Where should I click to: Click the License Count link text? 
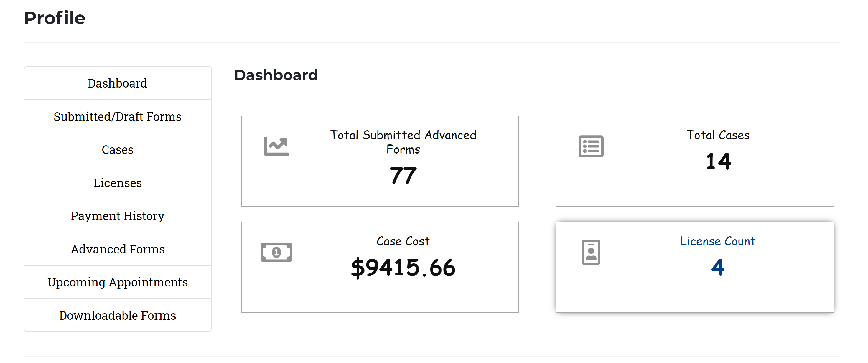tap(717, 241)
